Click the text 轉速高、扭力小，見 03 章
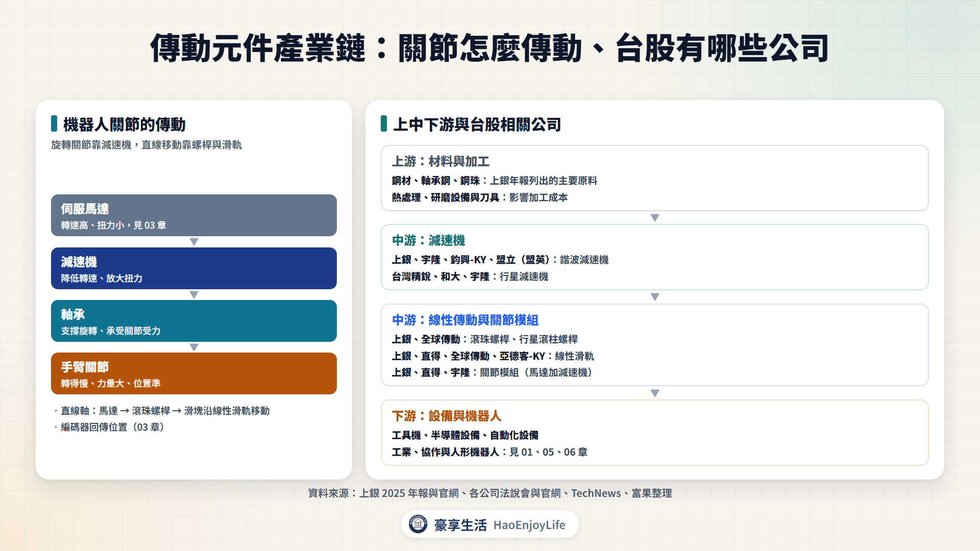Image resolution: width=980 pixels, height=551 pixels. (114, 226)
